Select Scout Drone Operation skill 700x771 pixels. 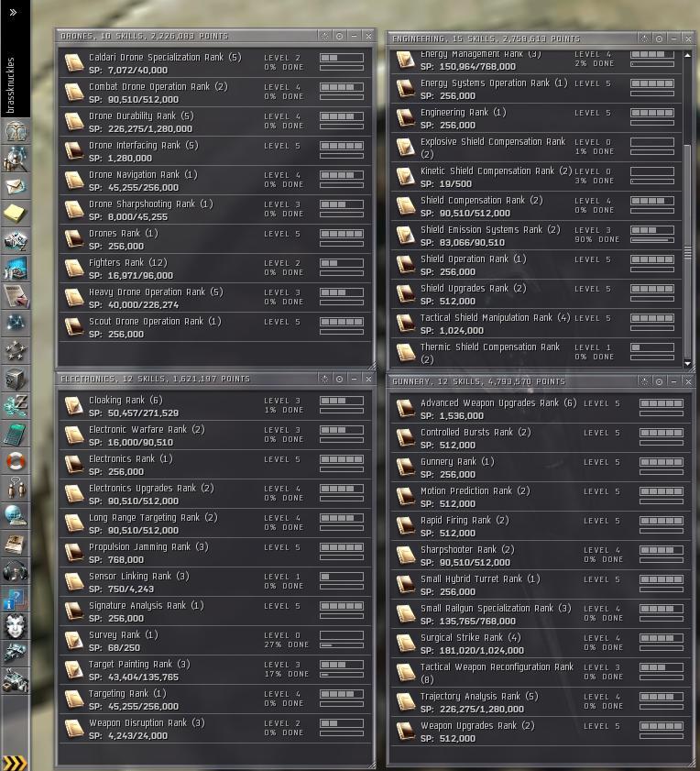pos(214,327)
